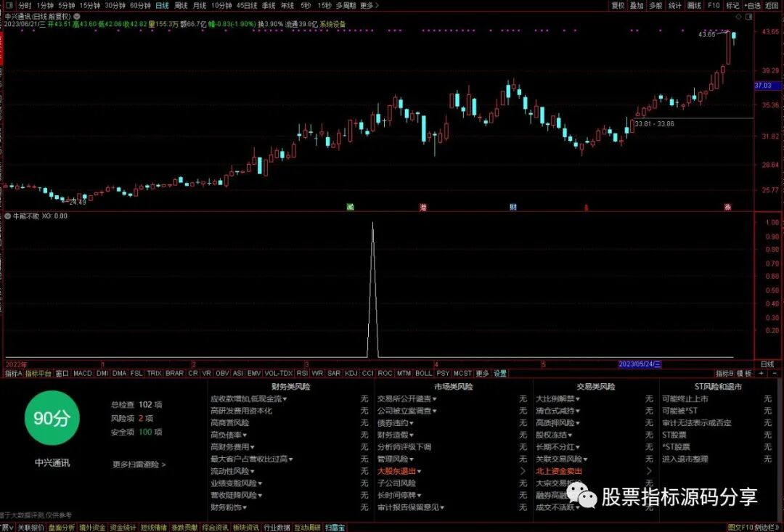This screenshot has height=532, width=784.
Task: Click the green 减 event marker under chart
Action: (350, 207)
